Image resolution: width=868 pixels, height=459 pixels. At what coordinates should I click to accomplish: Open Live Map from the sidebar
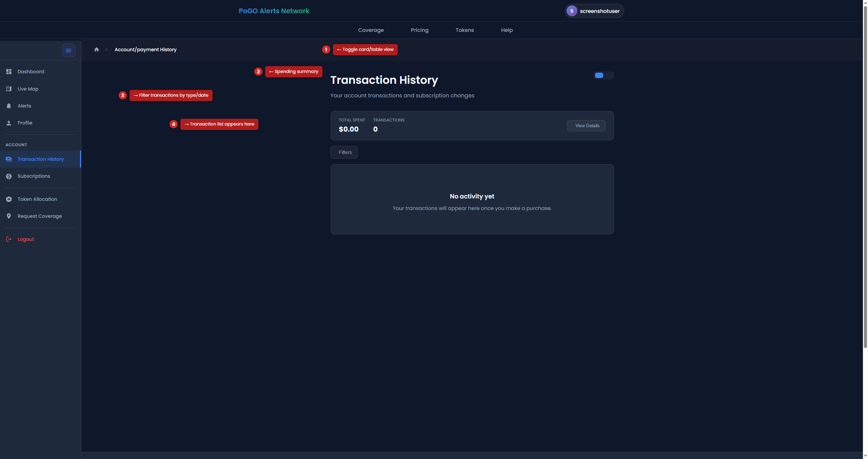click(x=40, y=89)
